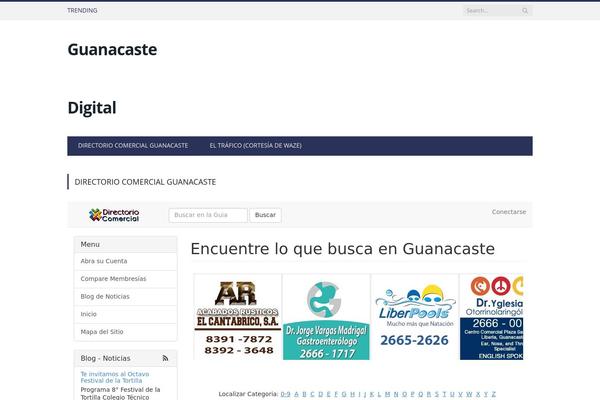Select category letter H
The width and height of the screenshot is (600, 400).
[352, 394]
